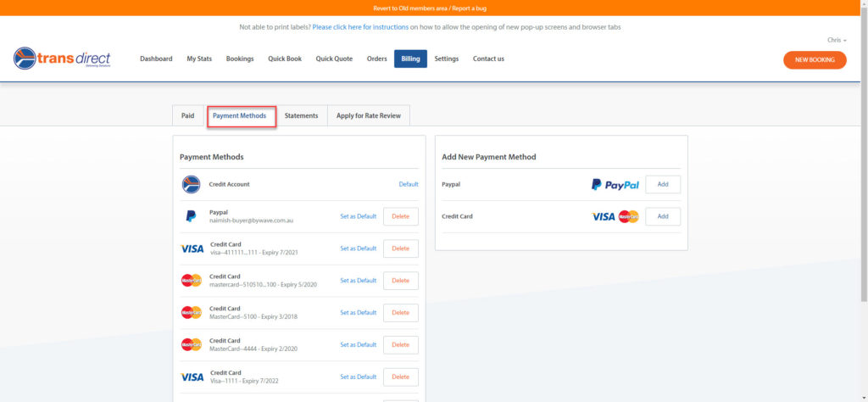868x402 pixels.
Task: Delete the MasterCard ending 4444
Action: click(x=401, y=345)
